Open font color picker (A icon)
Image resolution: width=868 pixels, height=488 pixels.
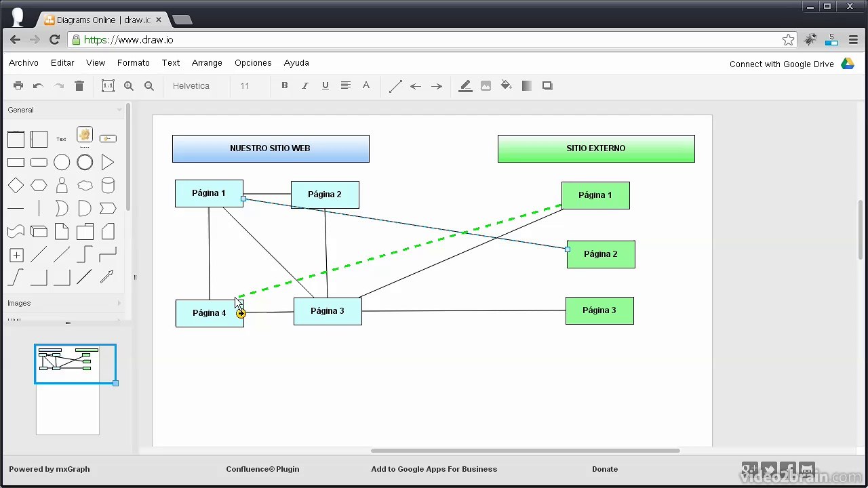tap(366, 85)
